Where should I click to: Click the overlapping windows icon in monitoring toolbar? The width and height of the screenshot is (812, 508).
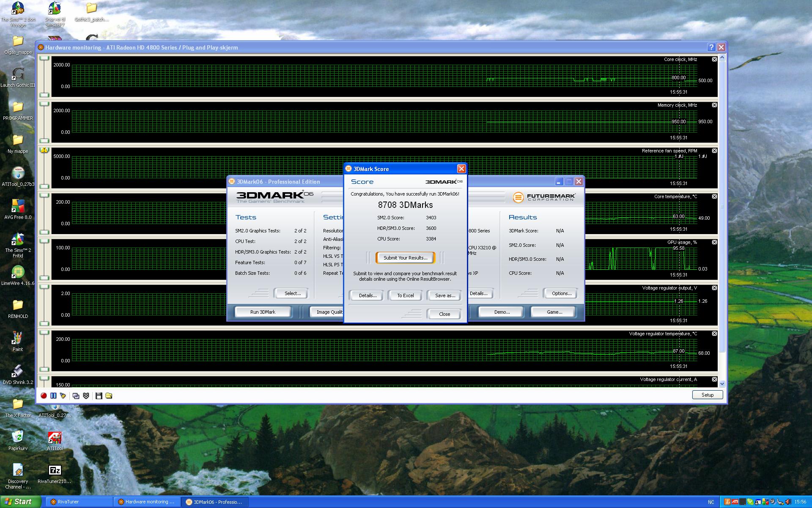point(76,395)
